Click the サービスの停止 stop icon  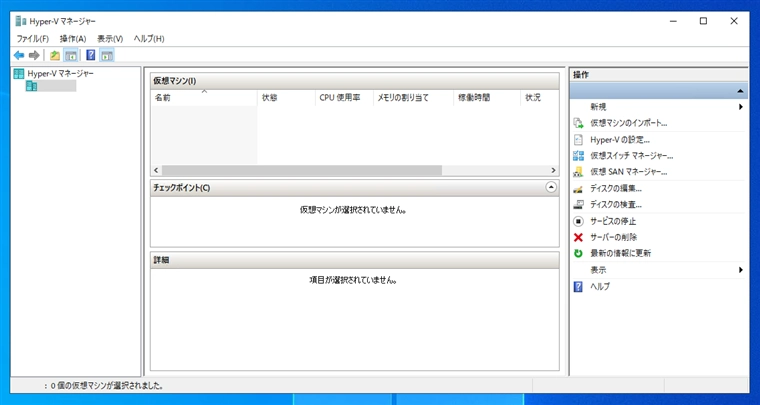click(578, 221)
